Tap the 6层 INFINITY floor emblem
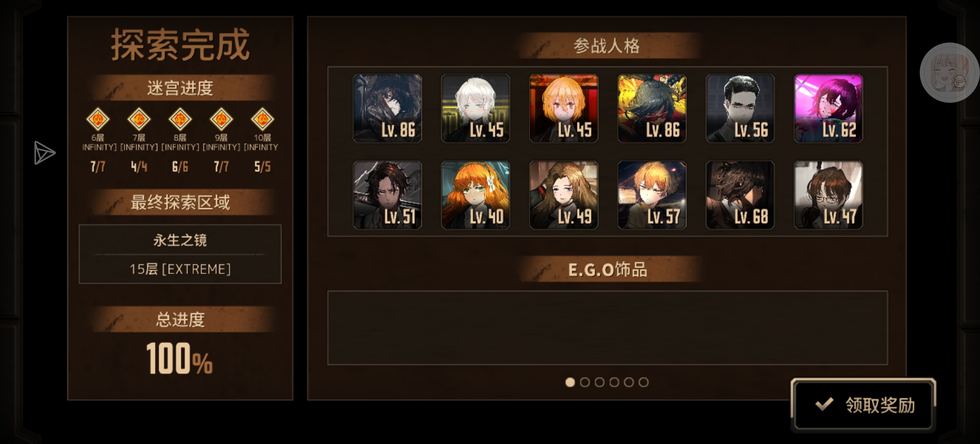 point(98,119)
